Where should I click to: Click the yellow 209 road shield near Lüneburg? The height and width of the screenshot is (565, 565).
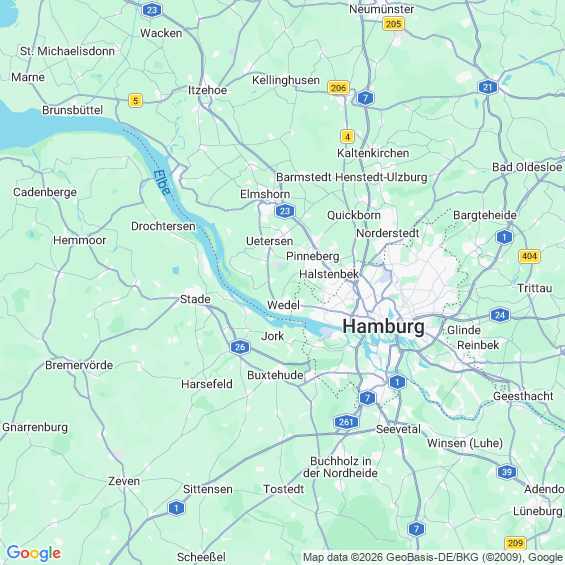coord(515,543)
